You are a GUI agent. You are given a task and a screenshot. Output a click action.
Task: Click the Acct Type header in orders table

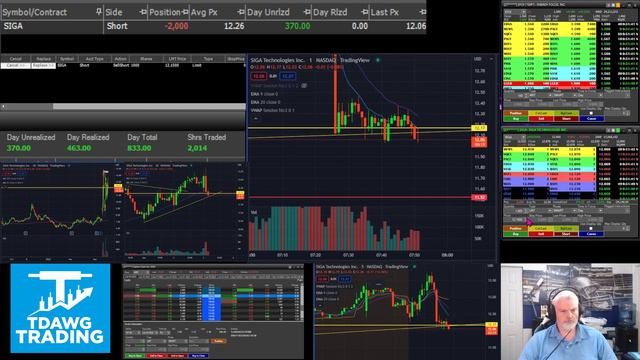point(95,59)
